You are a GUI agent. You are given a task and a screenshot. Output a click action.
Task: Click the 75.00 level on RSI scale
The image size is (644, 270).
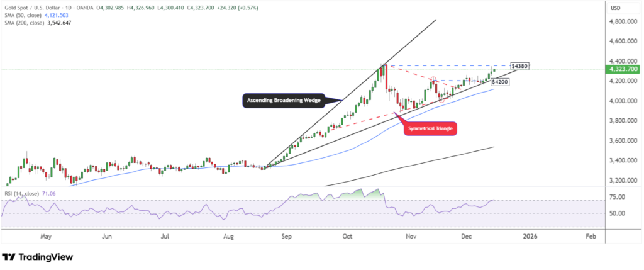pos(617,197)
